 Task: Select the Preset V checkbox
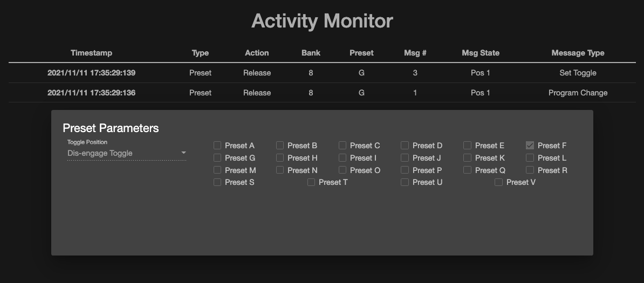coord(499,182)
